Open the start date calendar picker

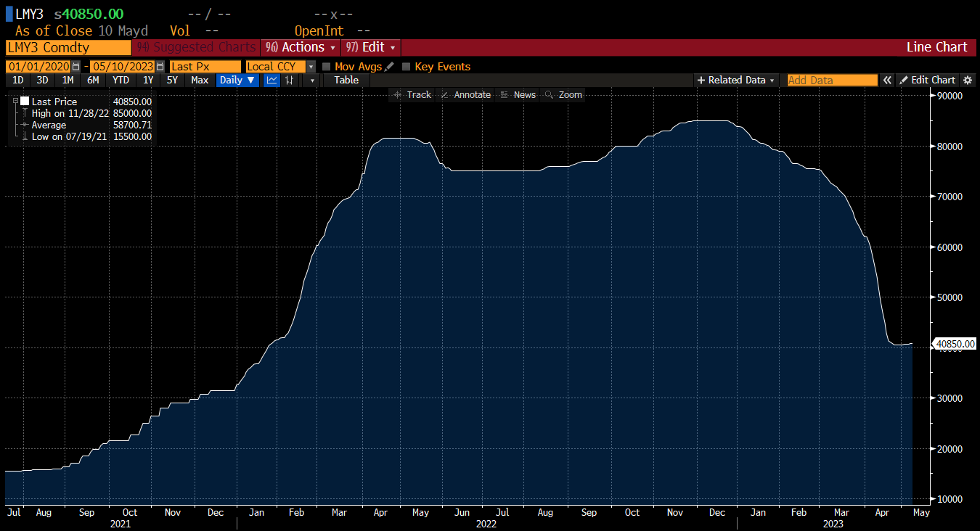point(75,67)
